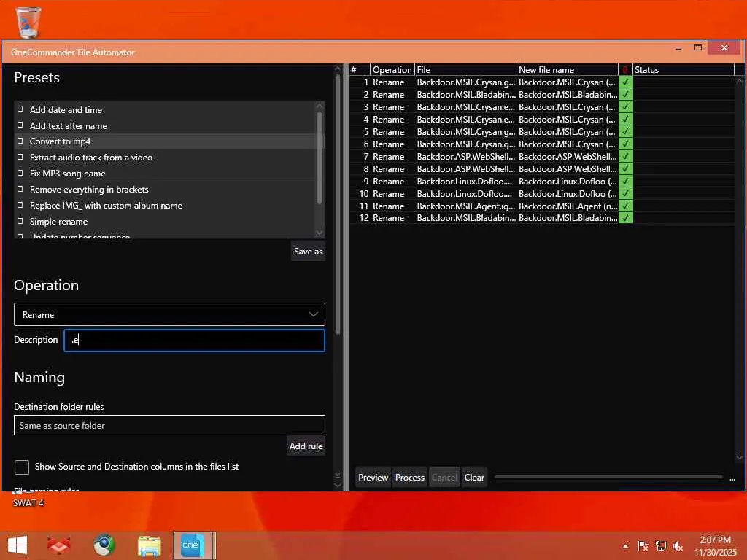The height and width of the screenshot is (560, 747).
Task: Click the green checkmark in row 1
Action: pos(625,82)
